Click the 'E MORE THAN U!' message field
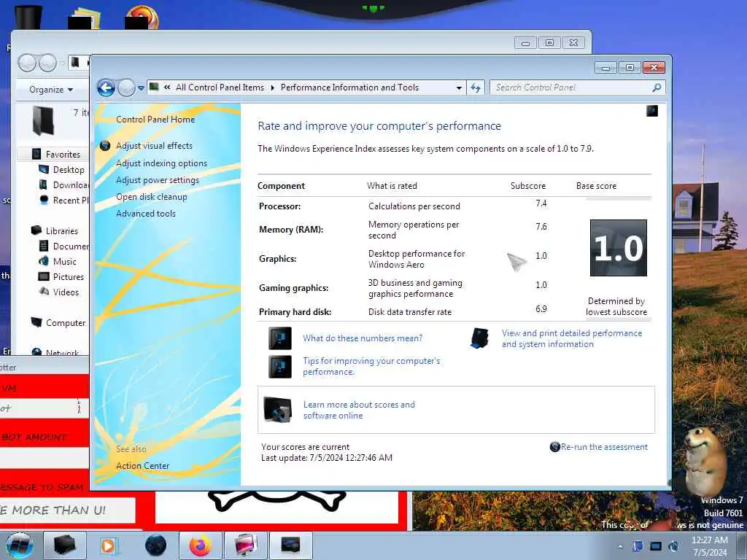The width and height of the screenshot is (747, 560). (x=67, y=510)
